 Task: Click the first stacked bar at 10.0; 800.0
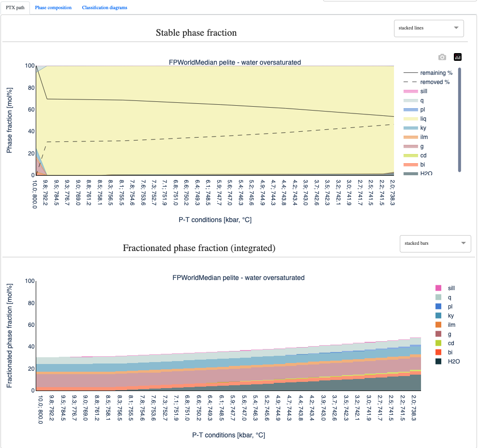tap(42, 374)
